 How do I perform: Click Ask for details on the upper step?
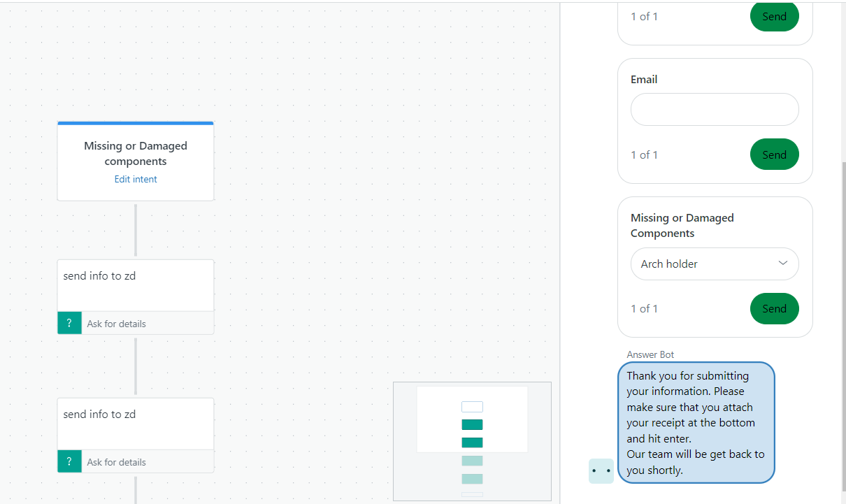point(117,324)
